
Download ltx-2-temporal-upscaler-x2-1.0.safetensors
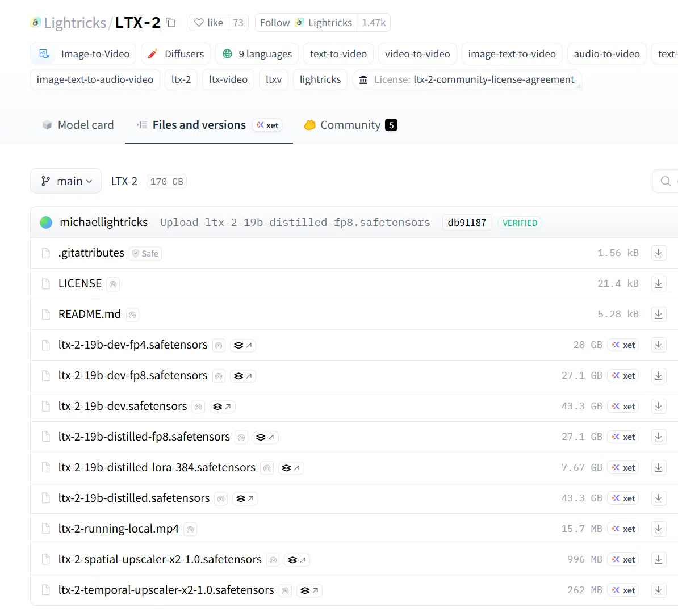(659, 590)
